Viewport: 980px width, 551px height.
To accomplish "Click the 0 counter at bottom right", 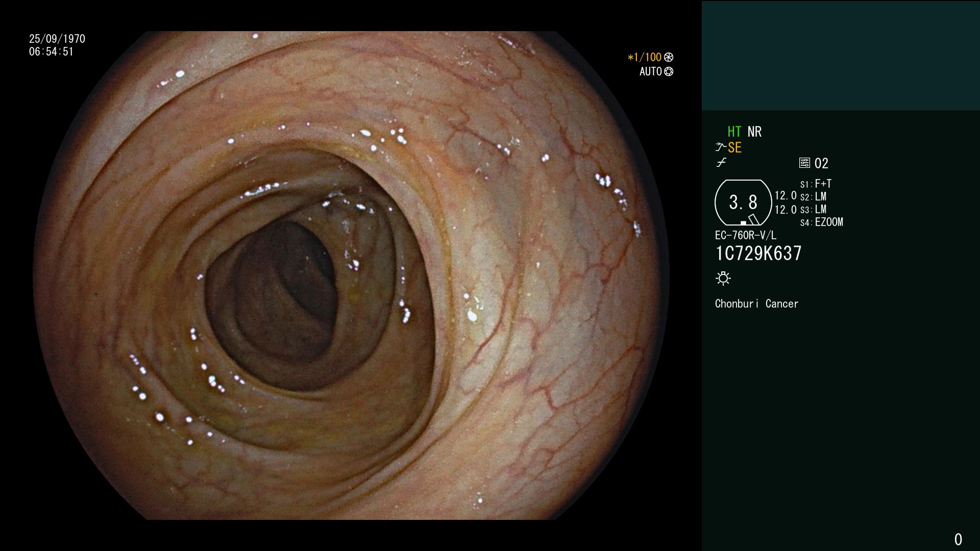I will pyautogui.click(x=958, y=539).
